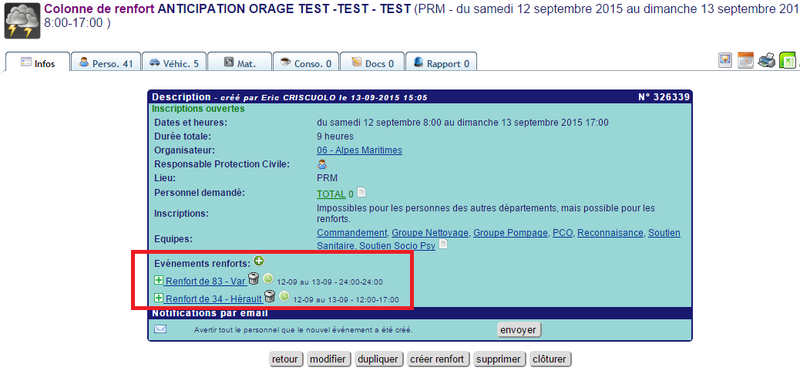Open the 06 - Alpes Maritimes link
The width and height of the screenshot is (800, 371).
359,150
